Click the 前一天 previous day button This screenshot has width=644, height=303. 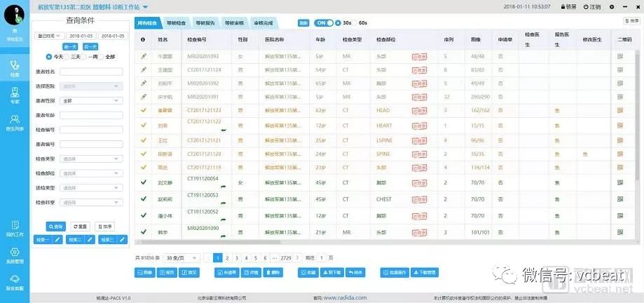coord(69,47)
